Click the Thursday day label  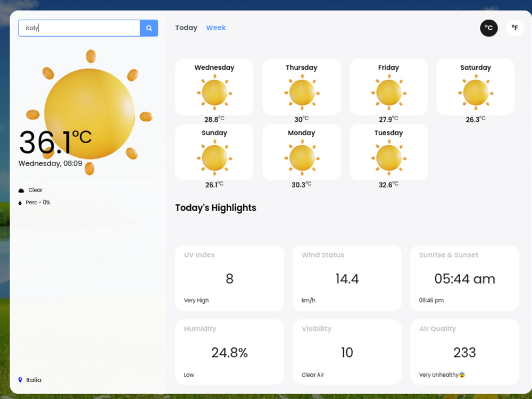pyautogui.click(x=302, y=68)
